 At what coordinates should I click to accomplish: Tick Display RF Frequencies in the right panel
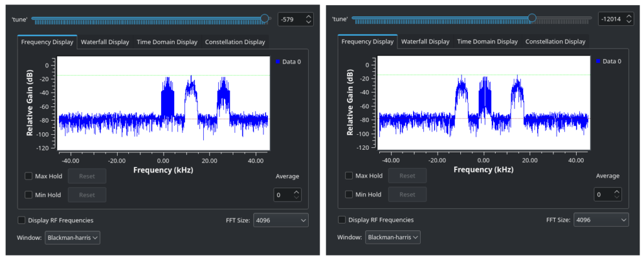[x=342, y=220]
